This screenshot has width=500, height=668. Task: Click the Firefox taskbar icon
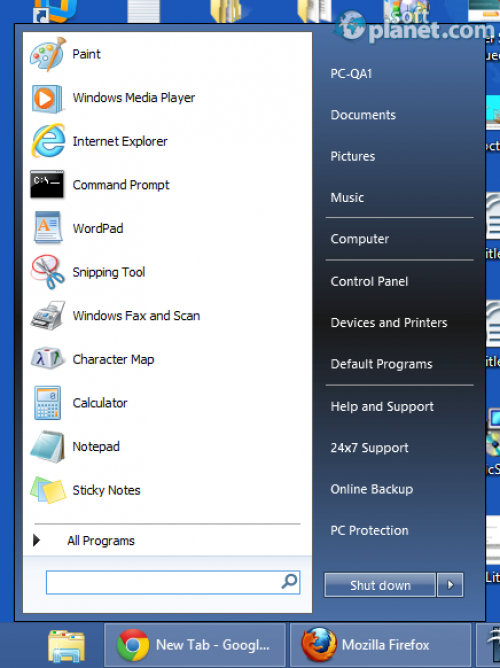click(319, 644)
